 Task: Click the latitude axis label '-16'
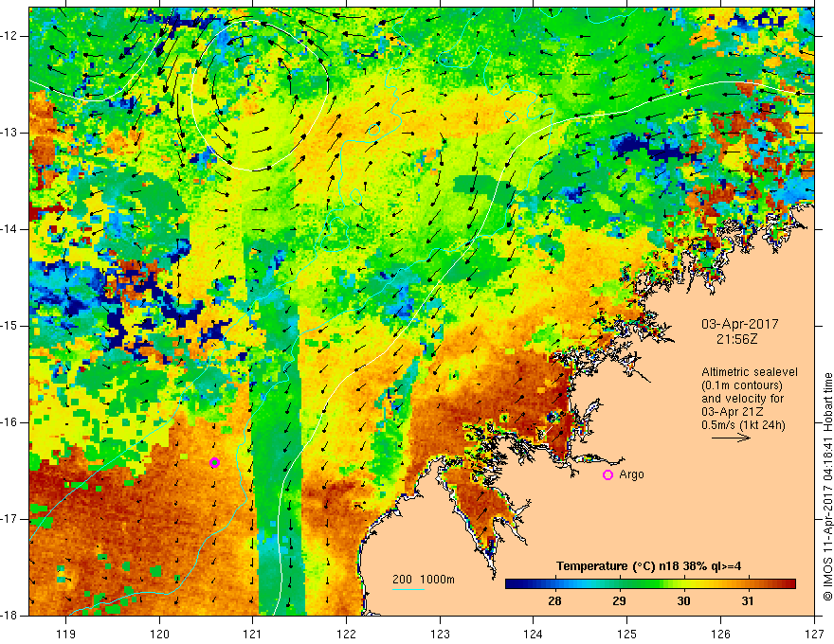[x=10, y=422]
